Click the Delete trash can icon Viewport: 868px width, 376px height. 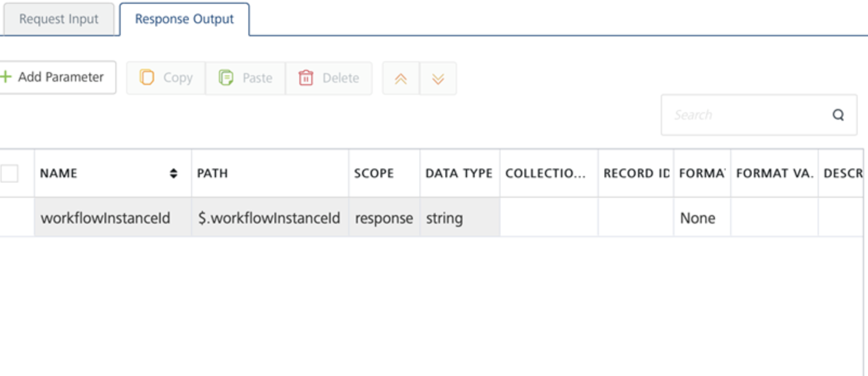click(306, 78)
